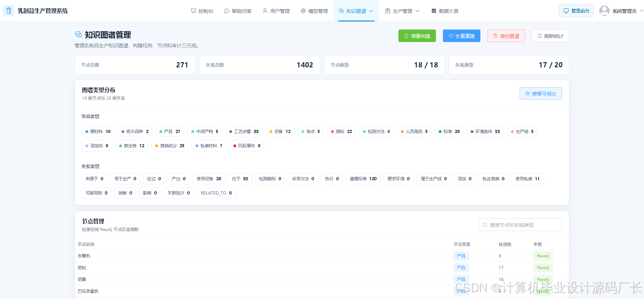Click the monitor icon in 管理后台 button
Viewport: 644px width, 299px height.
pyautogui.click(x=566, y=11)
